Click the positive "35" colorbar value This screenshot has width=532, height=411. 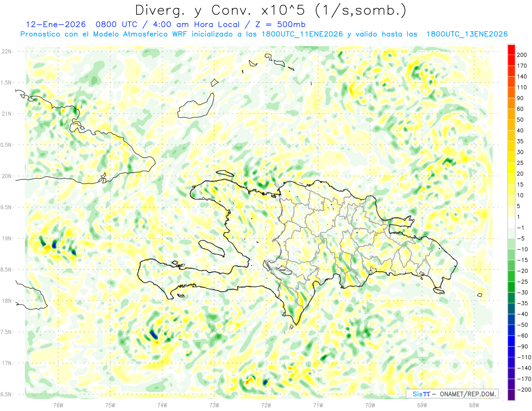click(521, 141)
